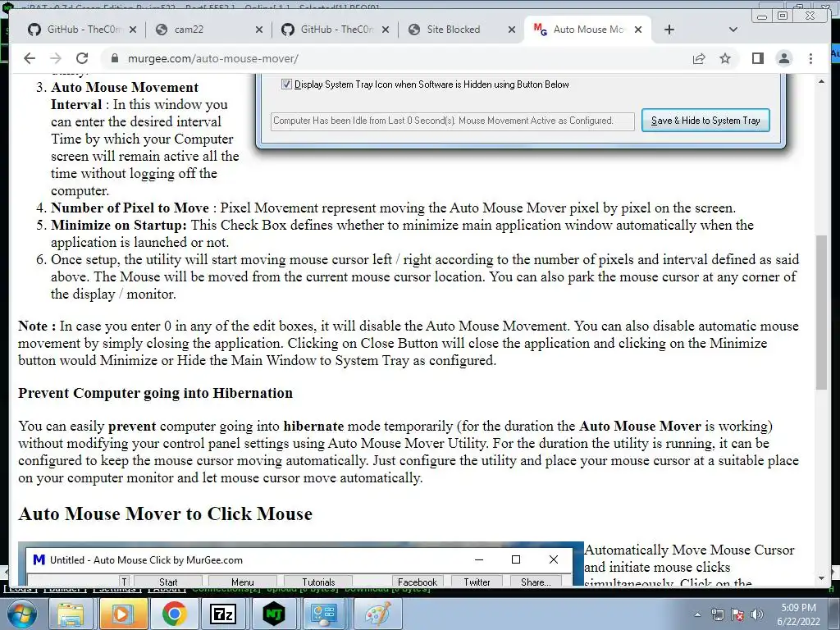This screenshot has width=840, height=630.
Task: Open Chrome's three-dot menu
Action: pos(810,58)
